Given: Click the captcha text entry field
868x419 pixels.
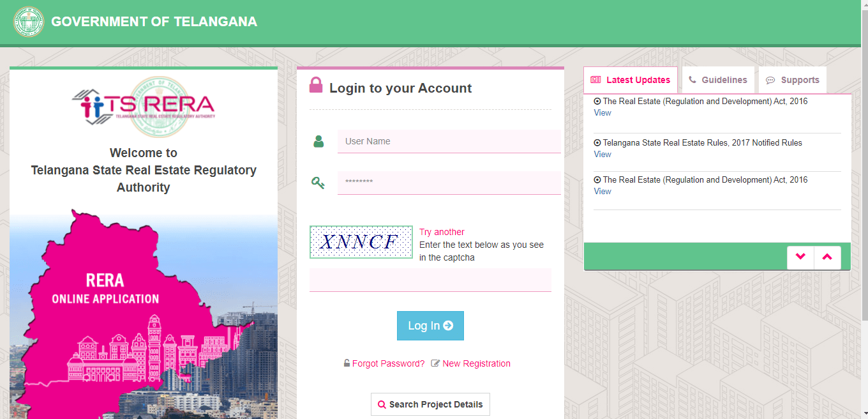Looking at the screenshot, I should pyautogui.click(x=430, y=280).
